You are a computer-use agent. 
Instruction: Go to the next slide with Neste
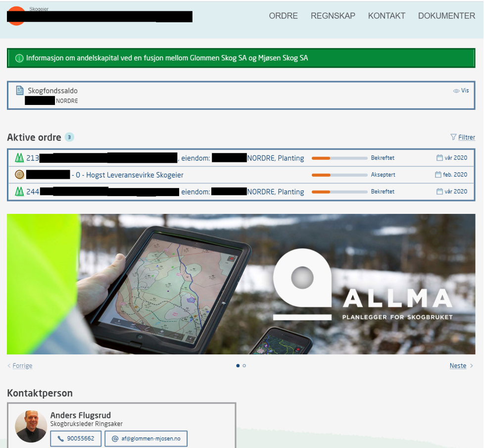click(x=458, y=365)
